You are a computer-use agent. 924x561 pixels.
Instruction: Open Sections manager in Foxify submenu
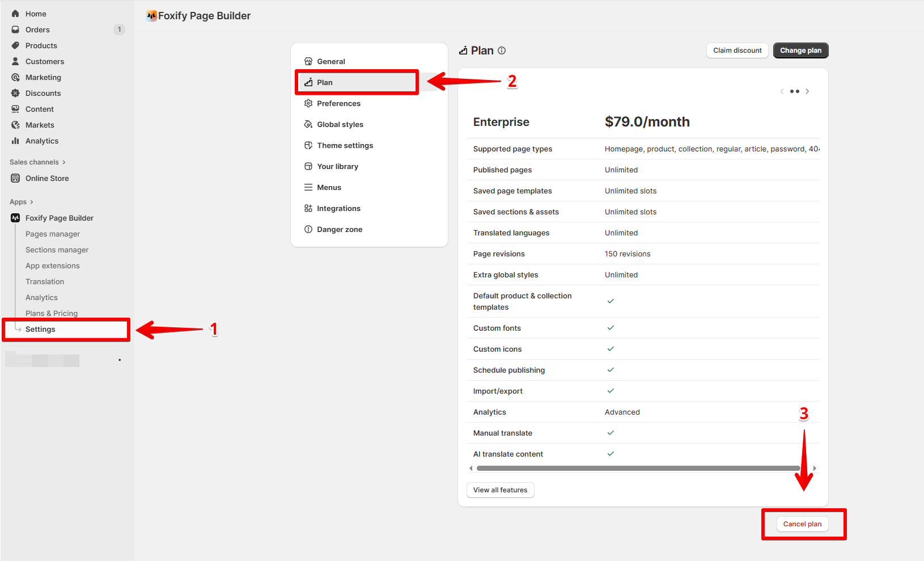click(57, 250)
